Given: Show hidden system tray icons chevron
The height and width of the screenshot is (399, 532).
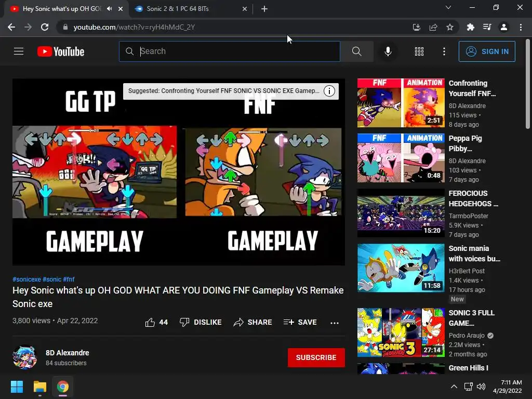Looking at the screenshot, I should pyautogui.click(x=454, y=387).
